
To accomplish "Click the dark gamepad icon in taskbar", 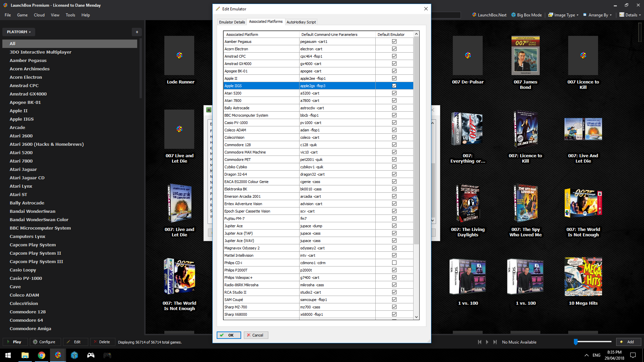I will click(x=107, y=355).
